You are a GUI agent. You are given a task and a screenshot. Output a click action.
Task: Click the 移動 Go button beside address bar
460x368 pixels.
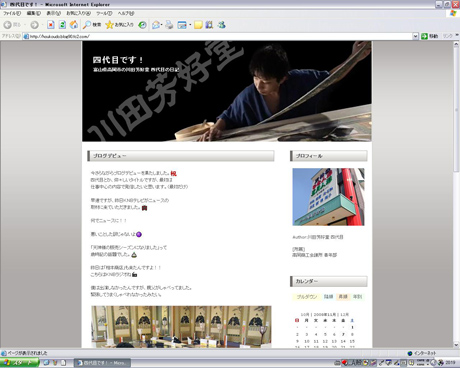click(430, 36)
